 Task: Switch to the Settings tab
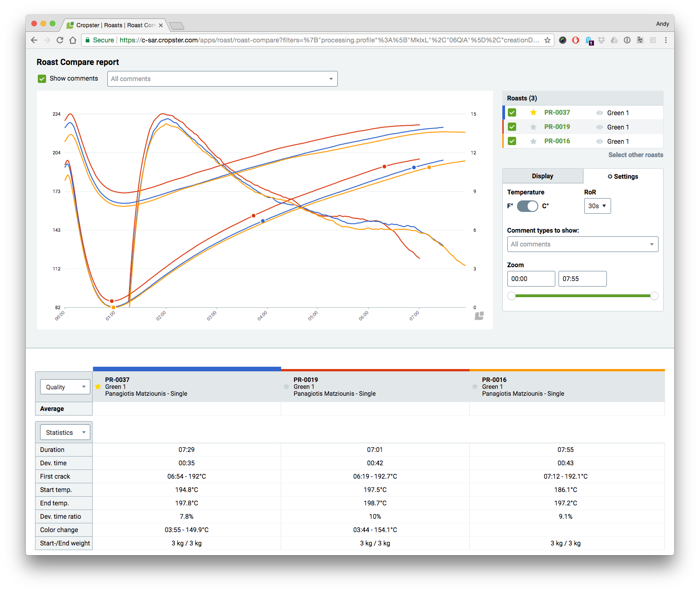(x=623, y=176)
